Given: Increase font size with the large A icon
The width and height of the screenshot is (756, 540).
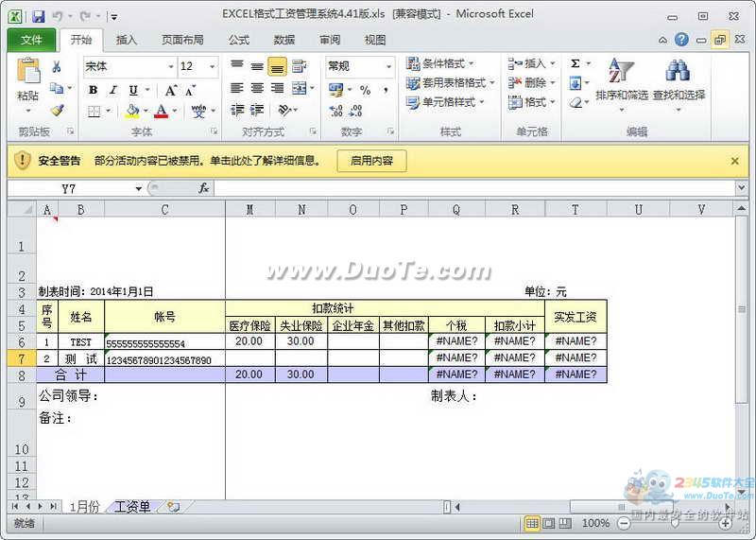Looking at the screenshot, I should (171, 90).
